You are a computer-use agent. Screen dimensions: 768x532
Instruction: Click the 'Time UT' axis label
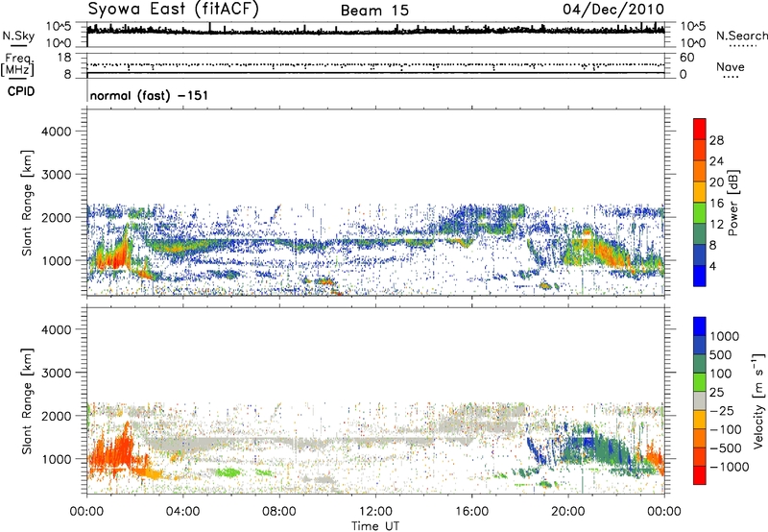tap(375, 525)
